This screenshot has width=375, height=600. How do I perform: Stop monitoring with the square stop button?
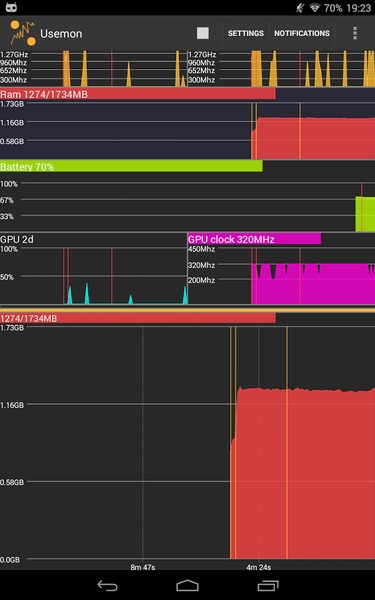point(203,33)
